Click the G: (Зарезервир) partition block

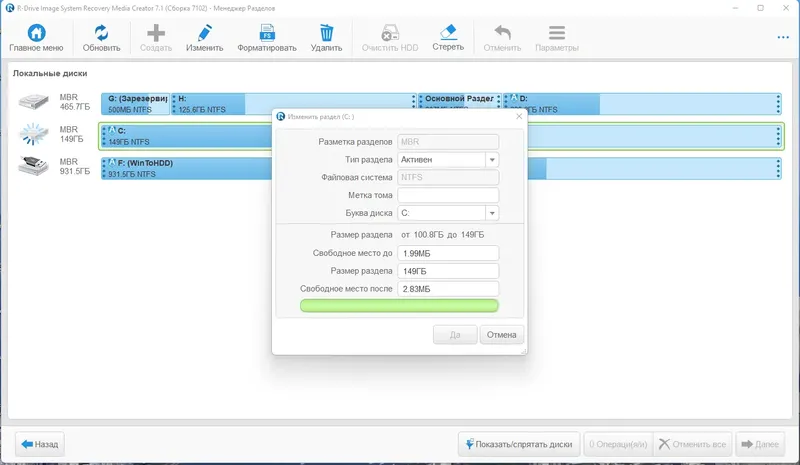tap(135, 104)
